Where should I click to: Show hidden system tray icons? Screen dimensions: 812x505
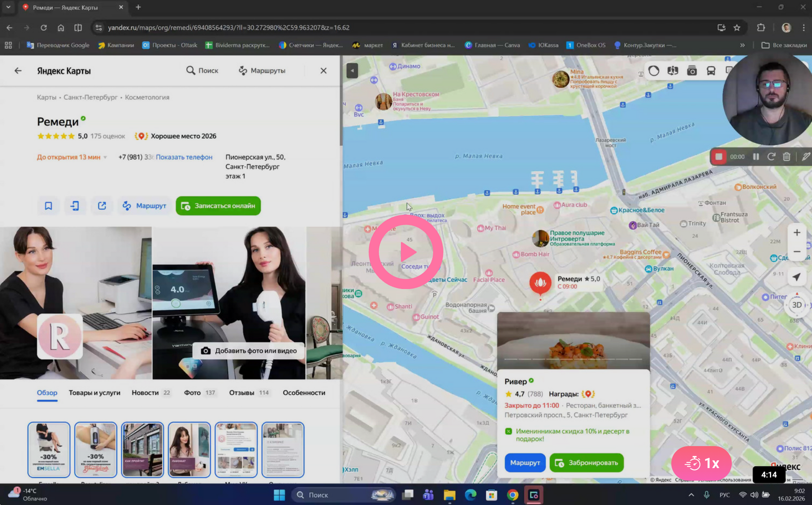click(691, 495)
